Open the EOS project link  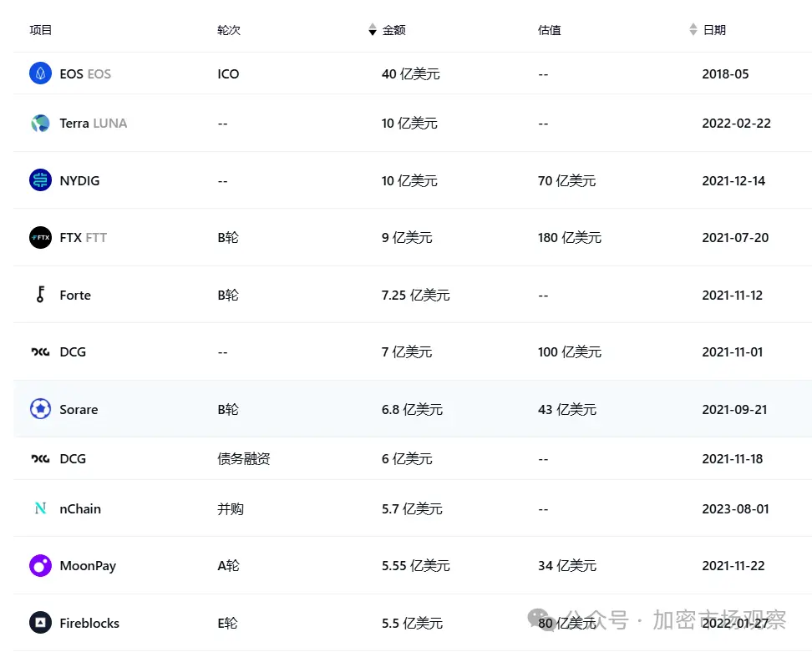point(72,74)
